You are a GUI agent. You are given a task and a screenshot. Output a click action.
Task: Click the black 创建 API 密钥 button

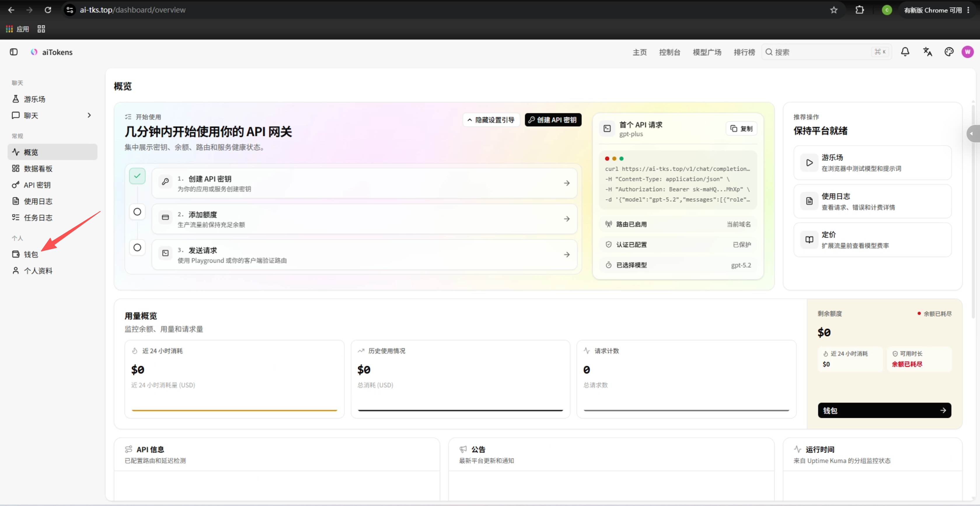click(553, 120)
